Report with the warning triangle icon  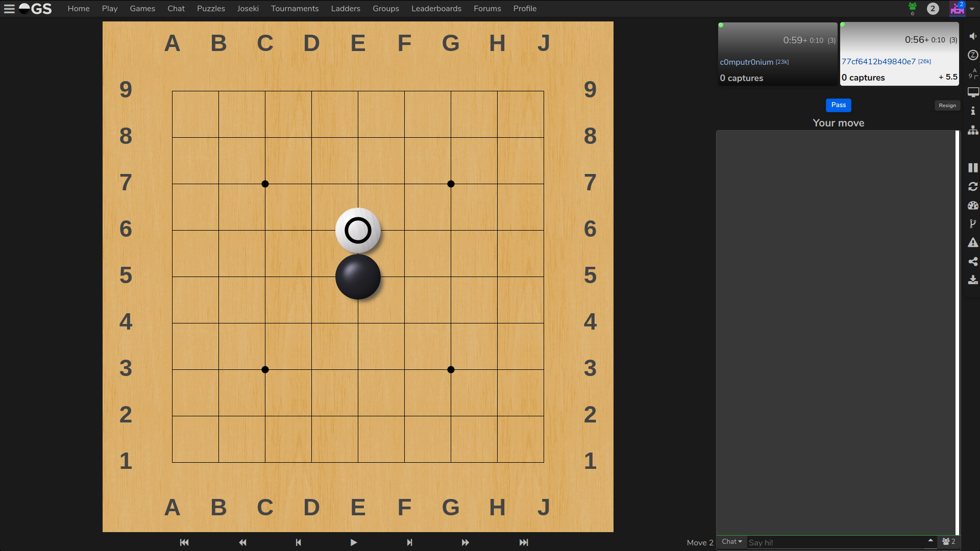point(973,243)
